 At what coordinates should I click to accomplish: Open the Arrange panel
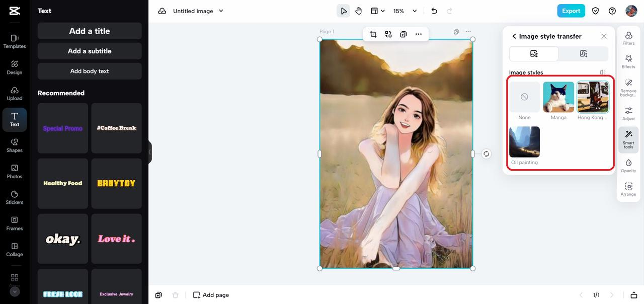pyautogui.click(x=628, y=189)
